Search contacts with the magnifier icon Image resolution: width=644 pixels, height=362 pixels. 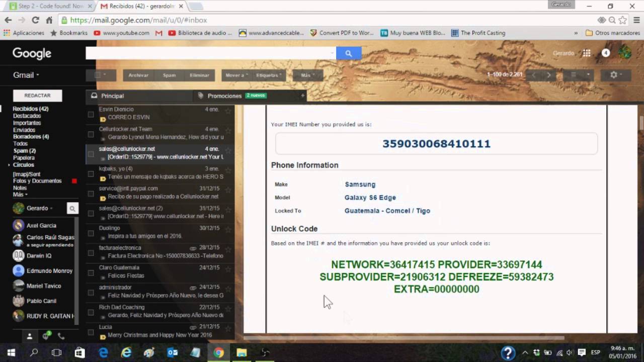pyautogui.click(x=72, y=208)
